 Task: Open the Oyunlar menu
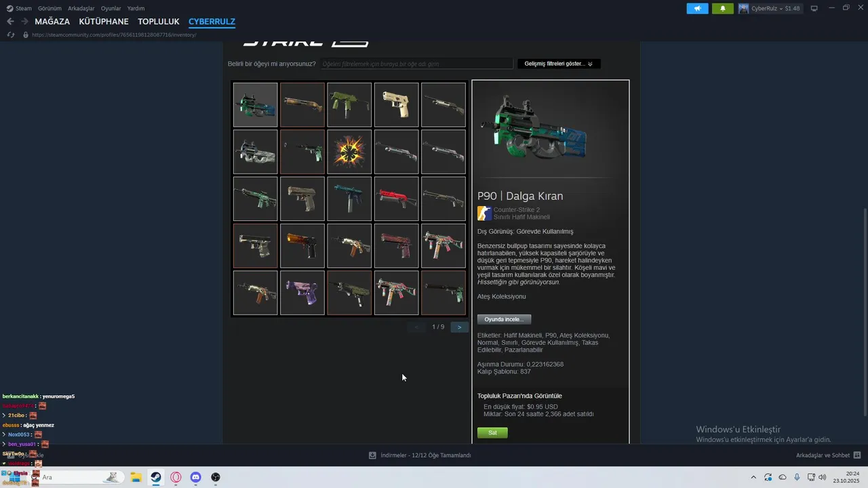tap(111, 8)
